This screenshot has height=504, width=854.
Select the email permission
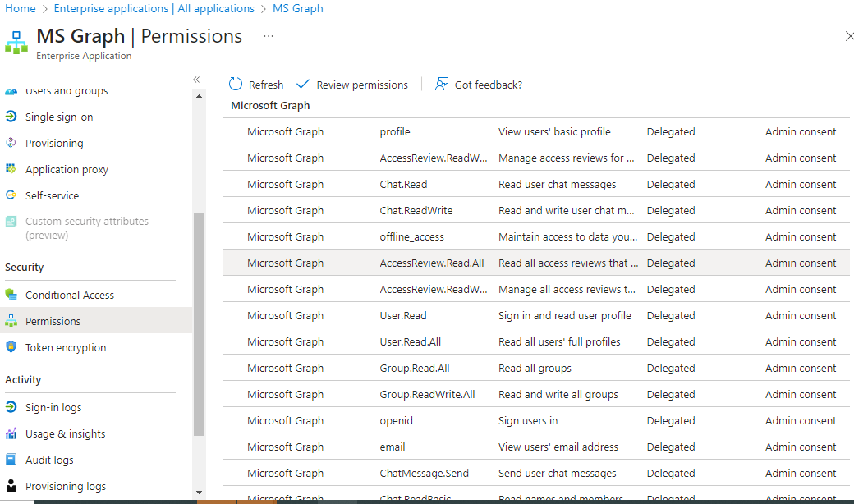click(536, 447)
